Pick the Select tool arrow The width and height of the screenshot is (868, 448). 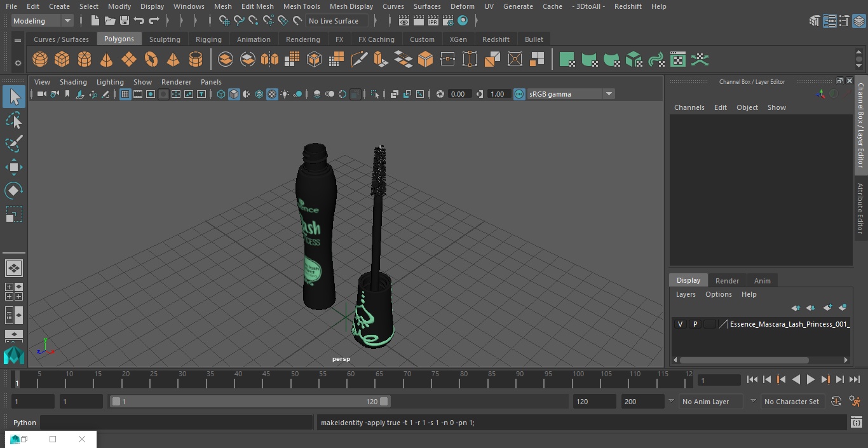pyautogui.click(x=14, y=97)
